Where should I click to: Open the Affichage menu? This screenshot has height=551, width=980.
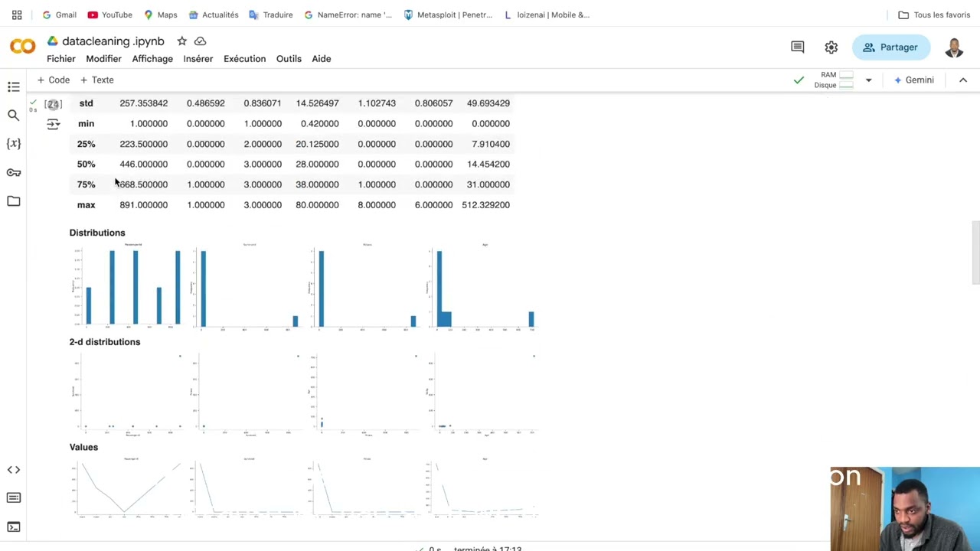point(152,59)
